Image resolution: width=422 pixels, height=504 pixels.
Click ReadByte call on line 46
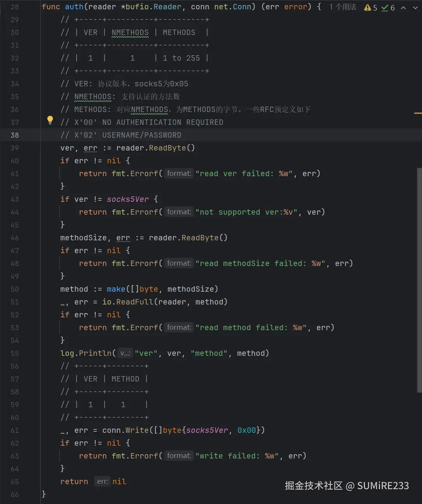pos(200,238)
